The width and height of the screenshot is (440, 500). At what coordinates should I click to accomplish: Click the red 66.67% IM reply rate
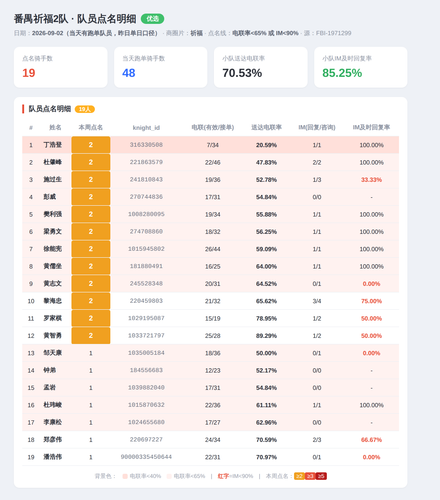coord(371,440)
